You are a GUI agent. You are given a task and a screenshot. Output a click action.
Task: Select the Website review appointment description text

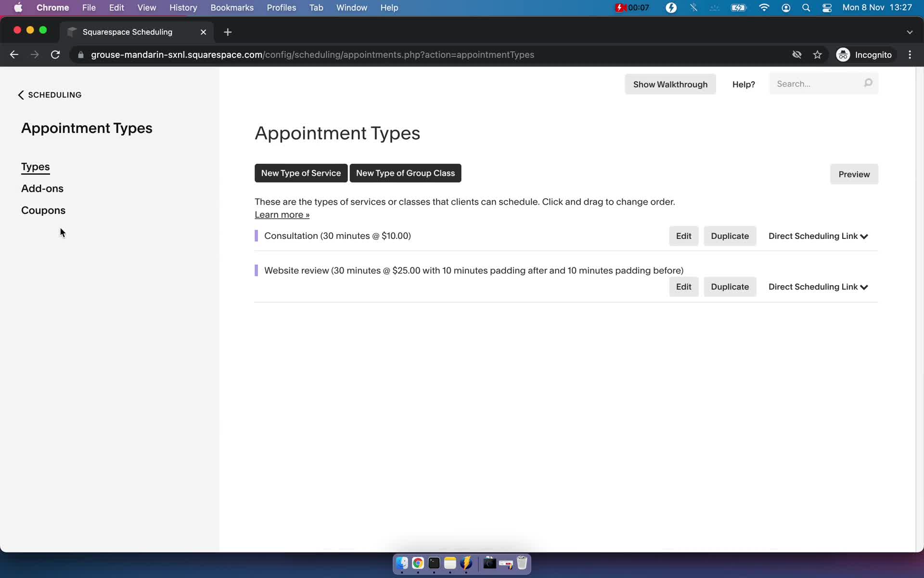[474, 271]
